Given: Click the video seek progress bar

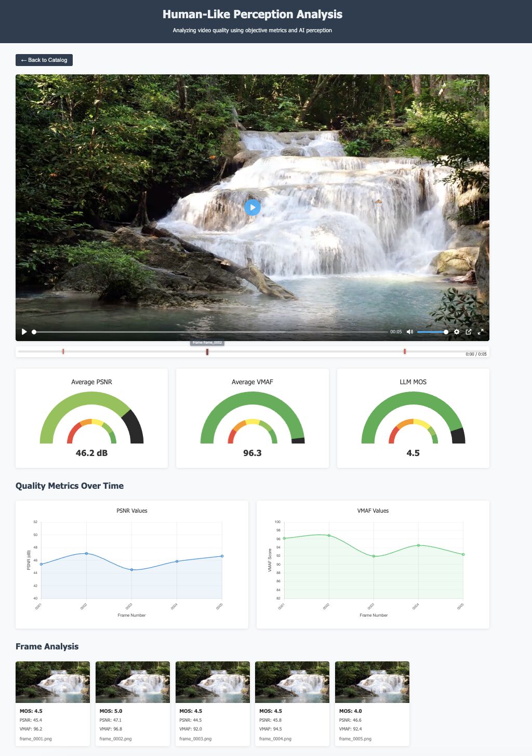Looking at the screenshot, I should [210, 332].
